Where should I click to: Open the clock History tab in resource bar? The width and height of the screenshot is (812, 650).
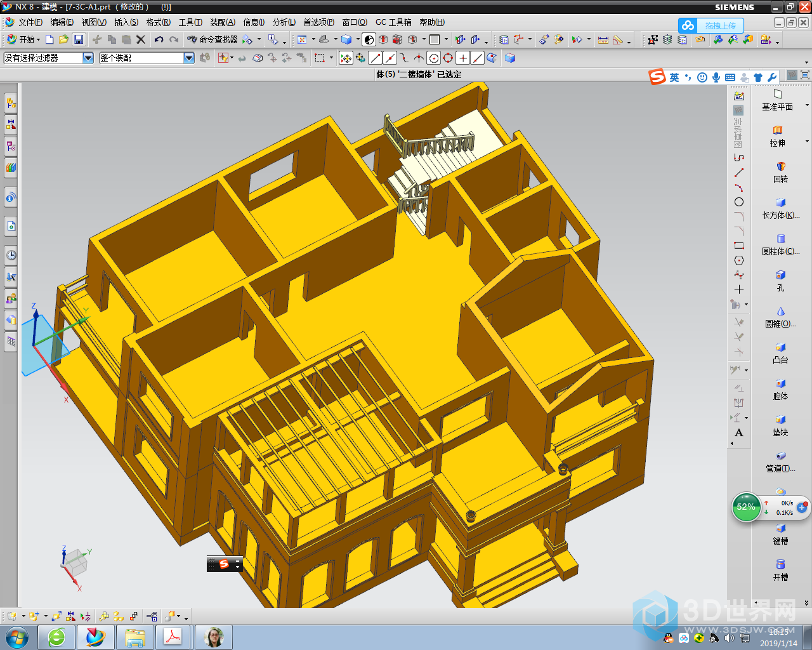11,255
